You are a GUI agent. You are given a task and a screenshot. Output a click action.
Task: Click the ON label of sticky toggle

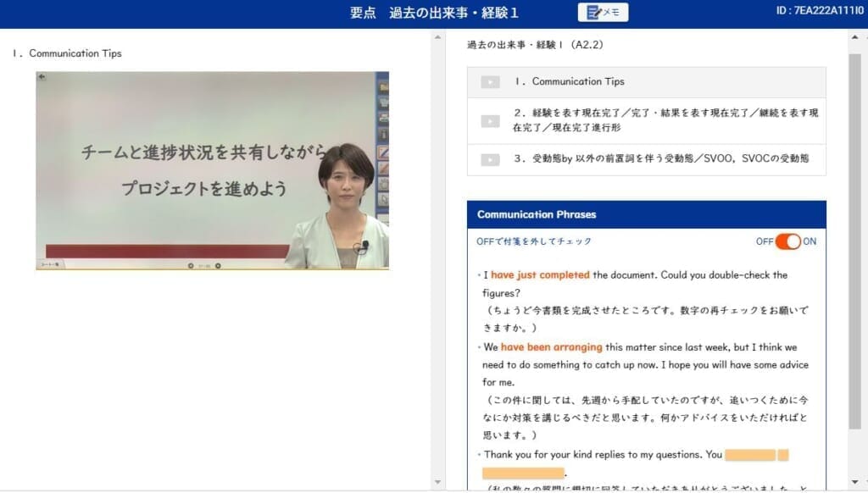[x=810, y=241]
